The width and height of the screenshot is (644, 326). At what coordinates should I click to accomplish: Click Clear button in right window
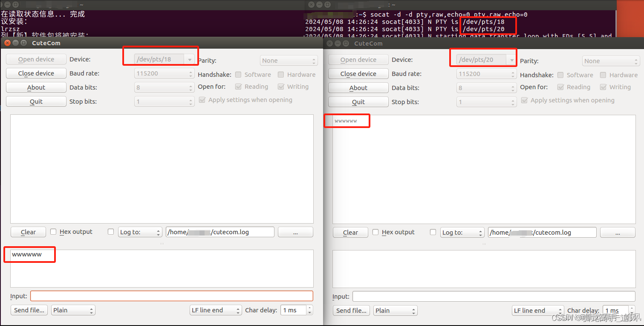click(351, 233)
